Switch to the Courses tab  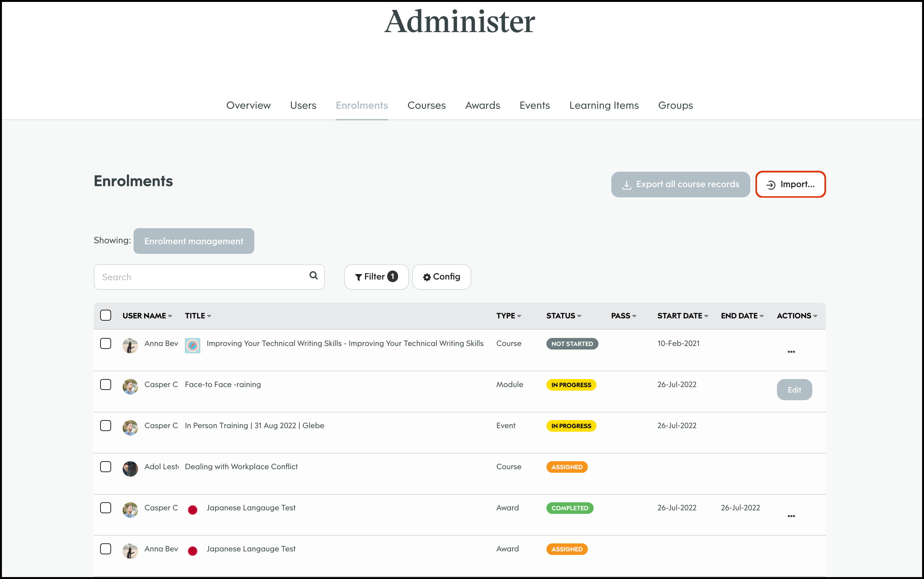pos(426,105)
